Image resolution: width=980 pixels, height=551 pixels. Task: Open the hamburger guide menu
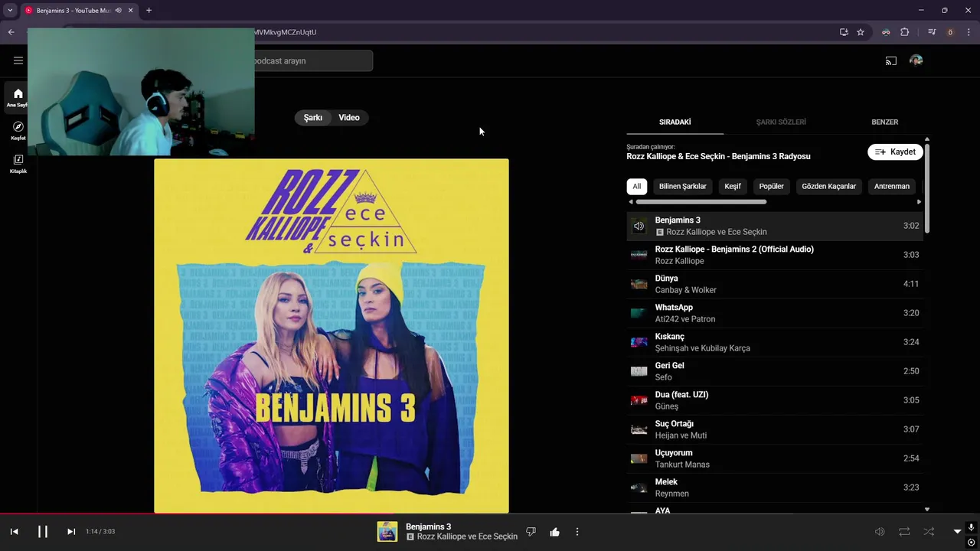18,60
